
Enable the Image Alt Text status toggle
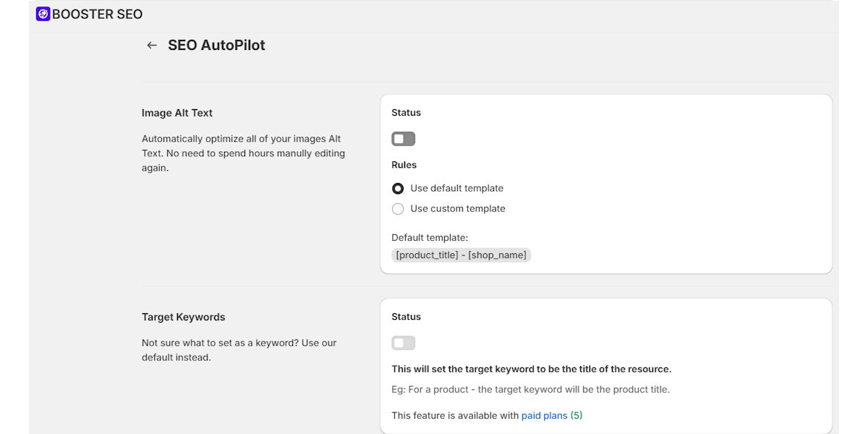pyautogui.click(x=403, y=138)
